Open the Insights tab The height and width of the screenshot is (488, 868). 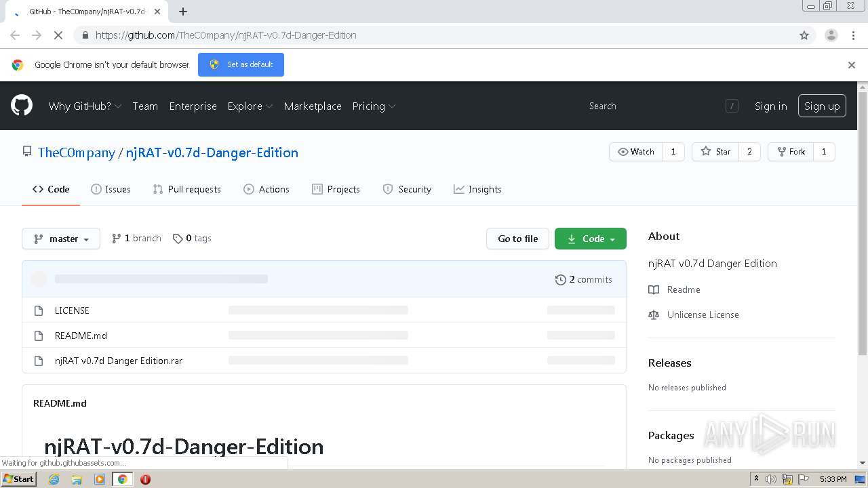point(477,189)
